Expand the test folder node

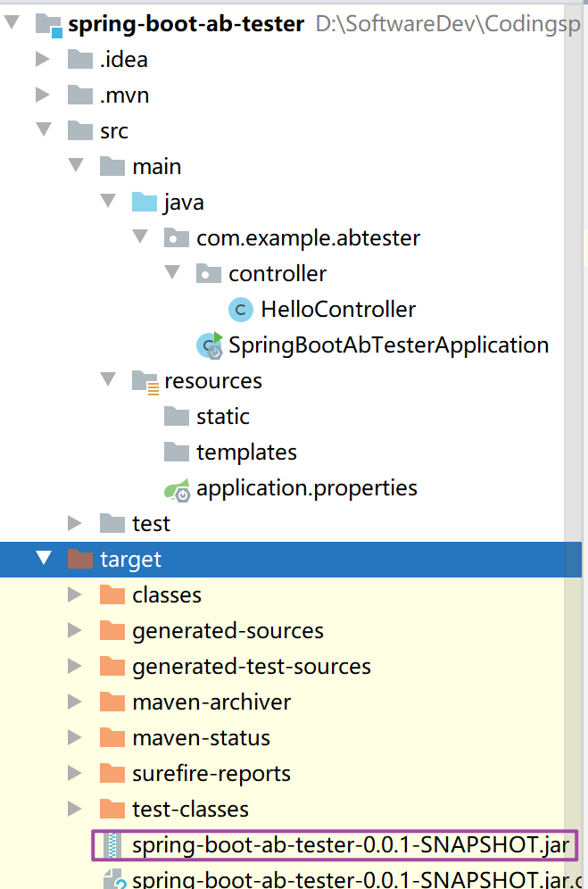[x=74, y=523]
